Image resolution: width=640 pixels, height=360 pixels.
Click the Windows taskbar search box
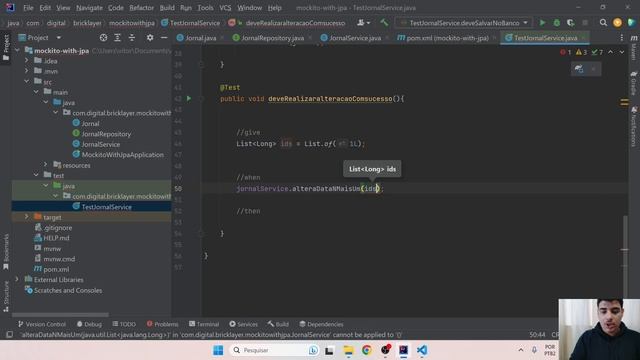(274, 350)
